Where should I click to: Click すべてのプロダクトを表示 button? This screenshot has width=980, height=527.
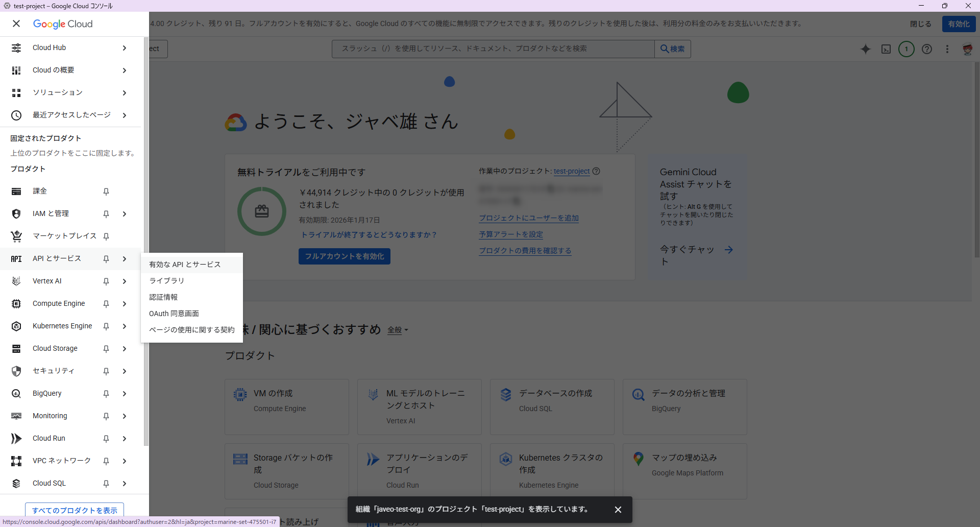coord(75,510)
